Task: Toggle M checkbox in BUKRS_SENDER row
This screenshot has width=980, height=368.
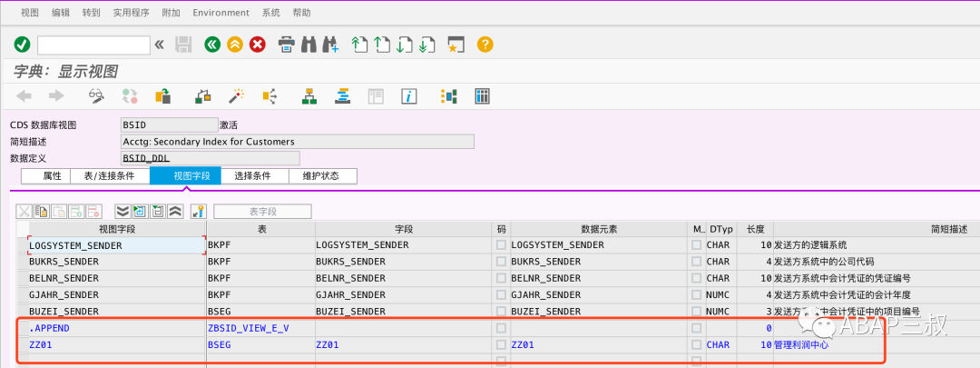Action: 696,262
